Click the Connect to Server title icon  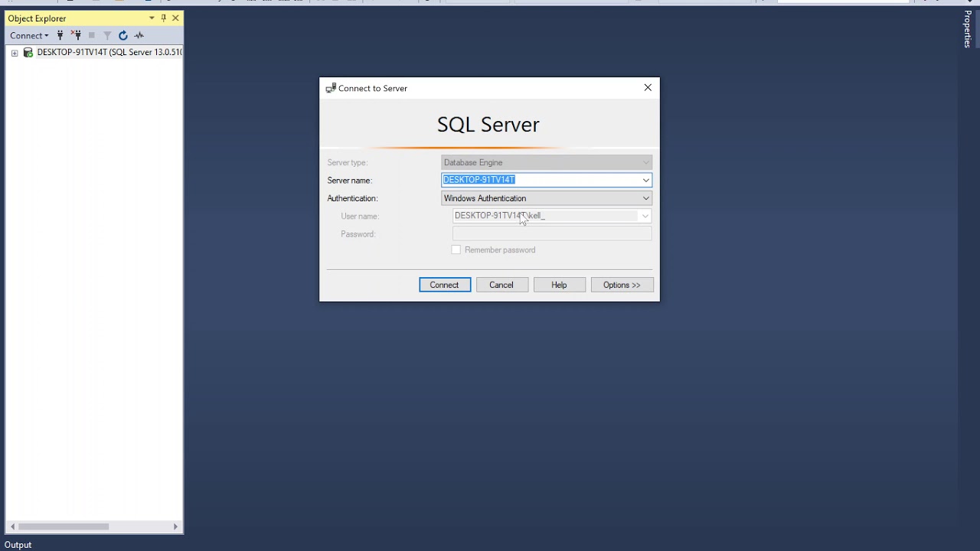[331, 88]
